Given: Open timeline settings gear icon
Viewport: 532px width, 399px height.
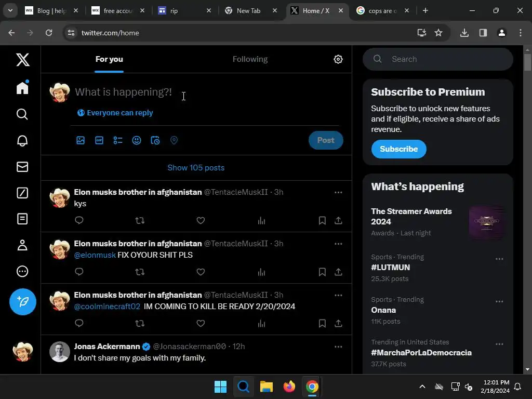Looking at the screenshot, I should [x=338, y=59].
